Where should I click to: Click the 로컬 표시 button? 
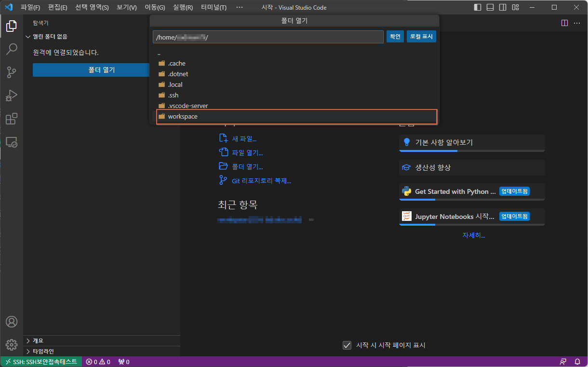click(421, 37)
